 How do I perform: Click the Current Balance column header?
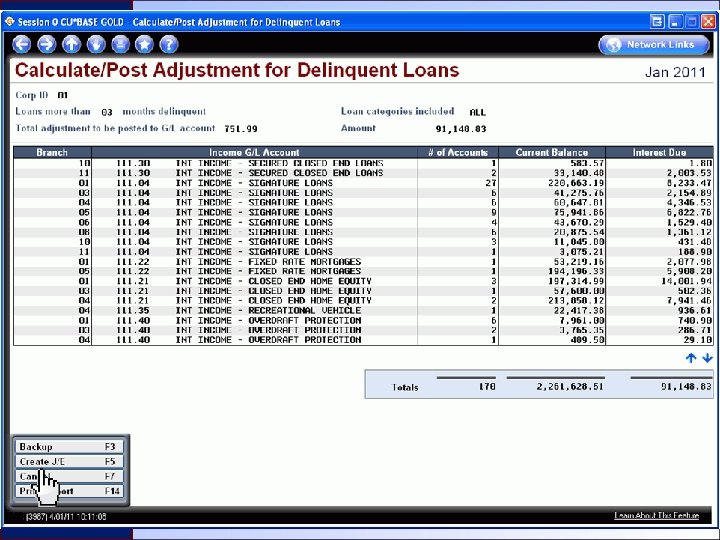click(552, 152)
